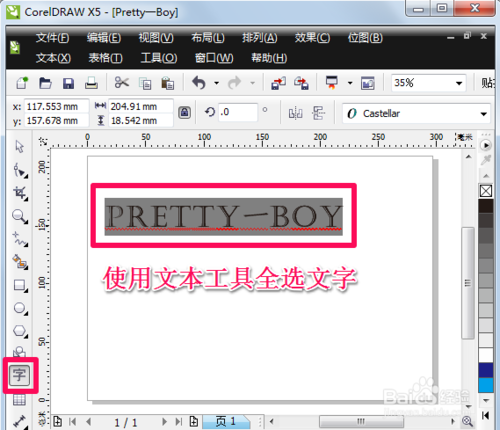
Task: Select the Ellipse tool
Action: (x=19, y=308)
